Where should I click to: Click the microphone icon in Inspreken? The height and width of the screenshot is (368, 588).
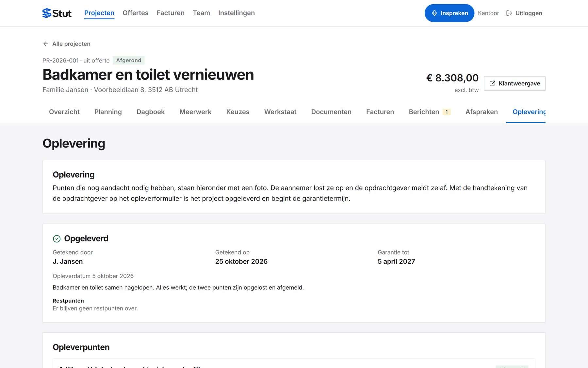434,13
